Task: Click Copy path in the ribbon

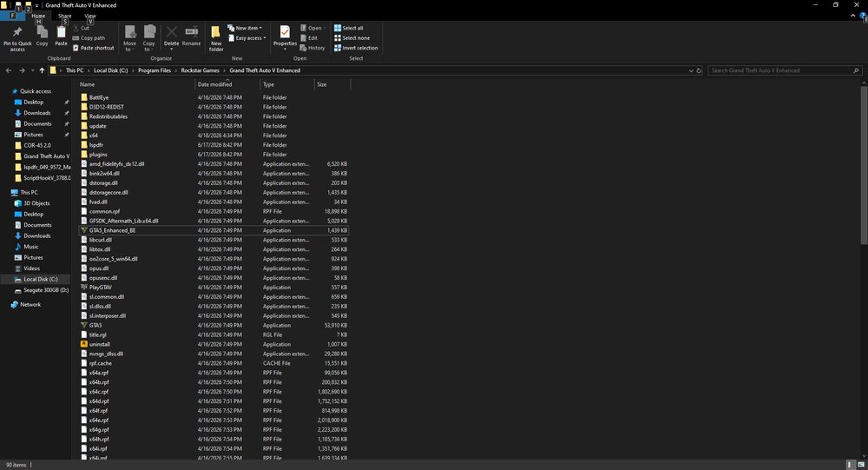Action: click(x=89, y=38)
